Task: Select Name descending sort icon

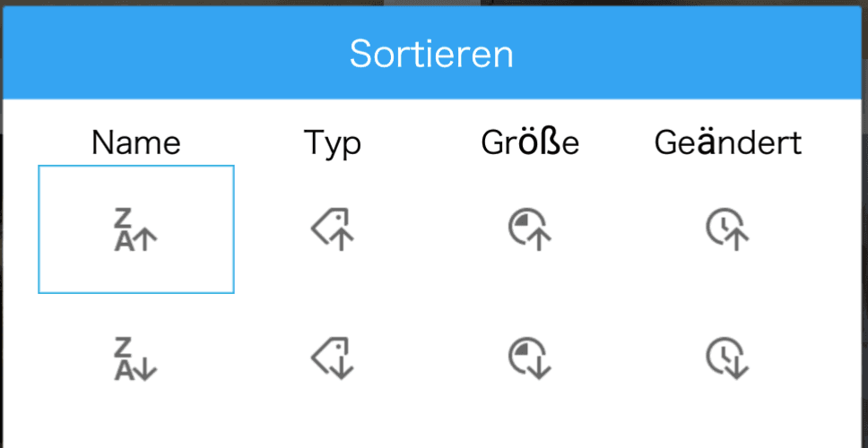Action: [135, 359]
